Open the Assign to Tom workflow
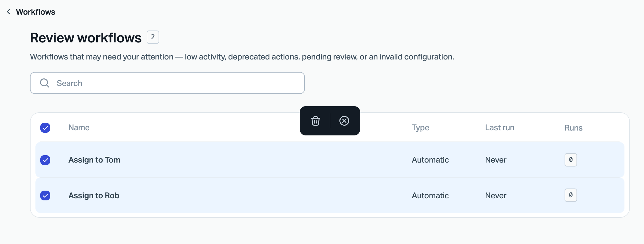 94,160
